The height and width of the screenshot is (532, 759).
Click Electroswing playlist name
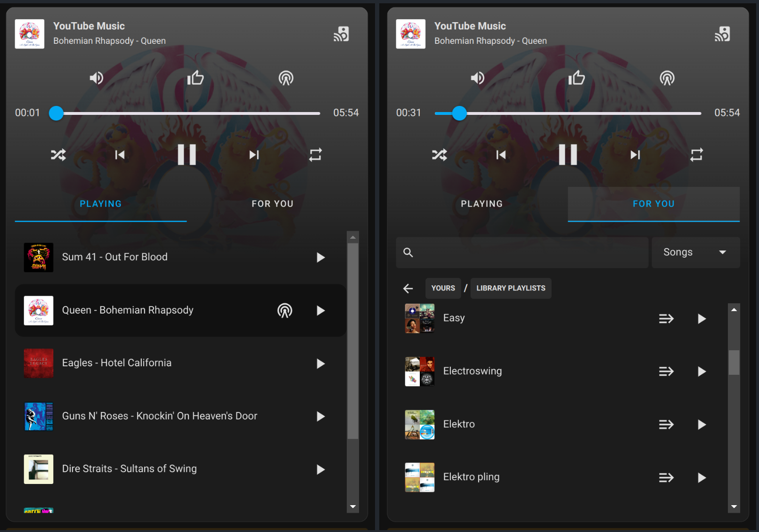(473, 371)
